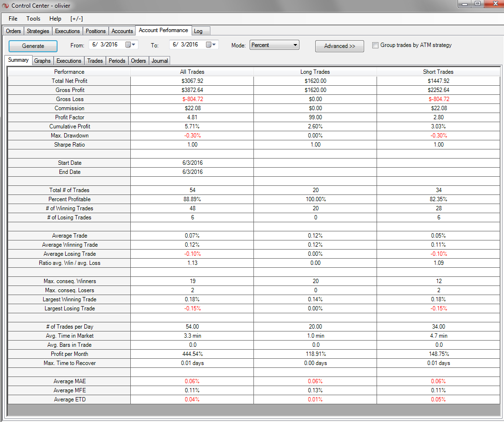504x422 pixels.
Task: Click the Percent Profitable value 88.89%
Action: pyautogui.click(x=192, y=199)
